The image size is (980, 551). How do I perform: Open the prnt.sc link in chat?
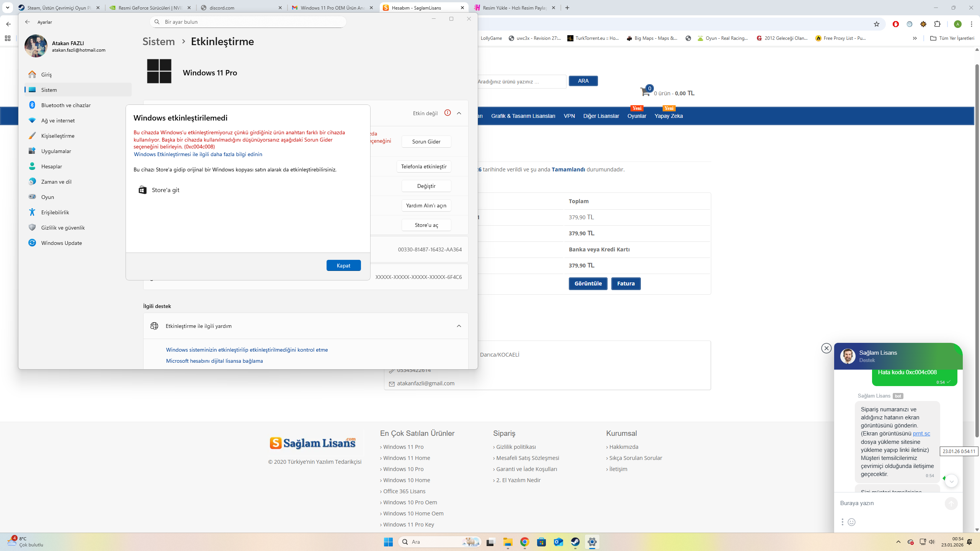coord(921,434)
